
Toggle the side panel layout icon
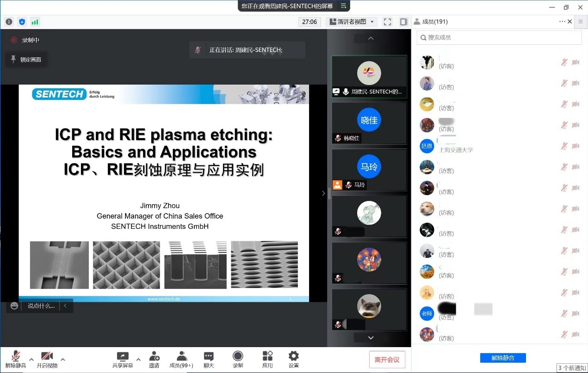point(403,22)
